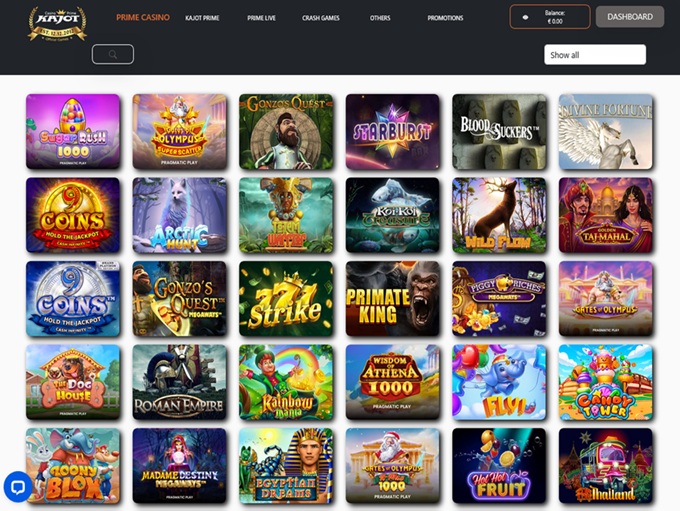
Task: Select the Kajot Prime menu item
Action: pos(202,18)
